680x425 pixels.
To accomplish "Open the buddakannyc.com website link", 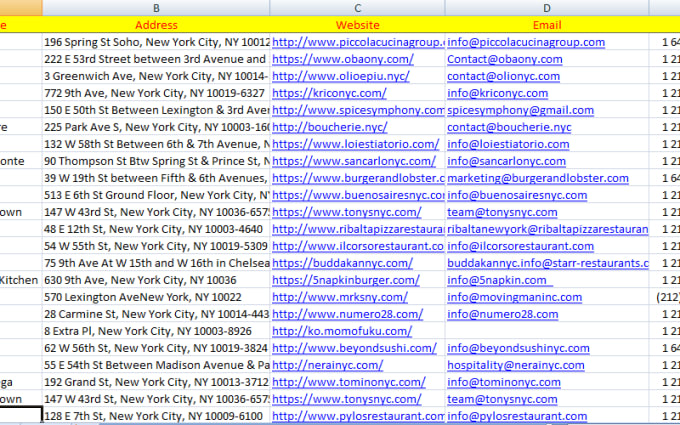I will pyautogui.click(x=342, y=263).
